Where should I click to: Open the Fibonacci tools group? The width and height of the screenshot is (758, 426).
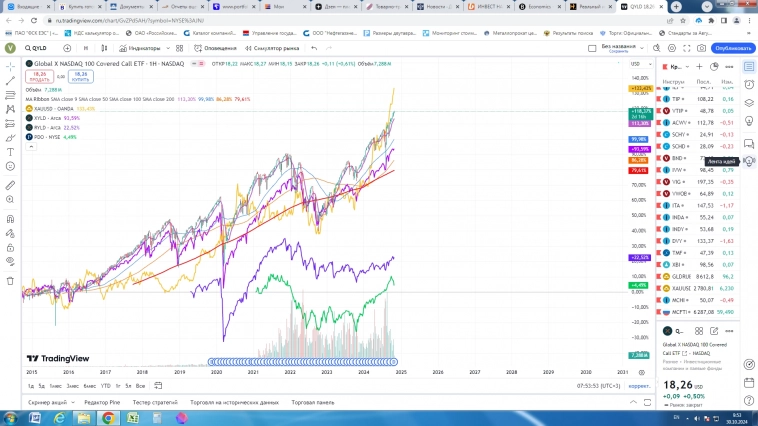(10, 95)
